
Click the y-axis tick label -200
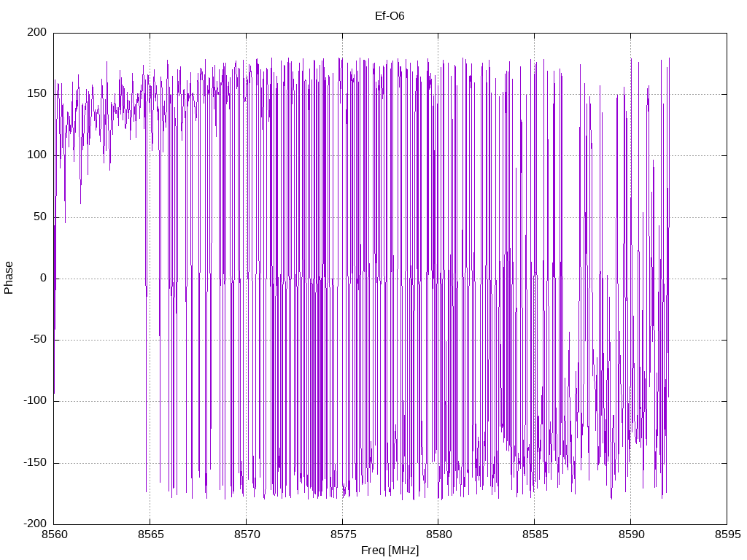click(x=35, y=524)
